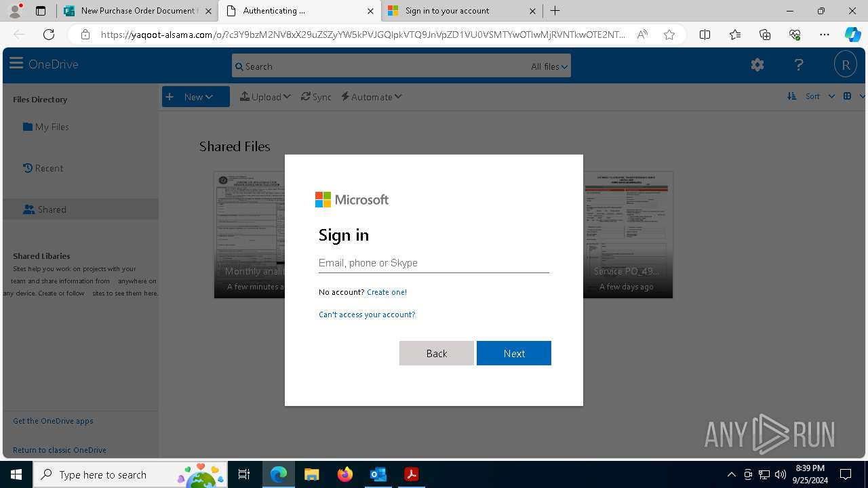Open the settings gear icon in OneDrive header
The image size is (868, 488).
(757, 65)
